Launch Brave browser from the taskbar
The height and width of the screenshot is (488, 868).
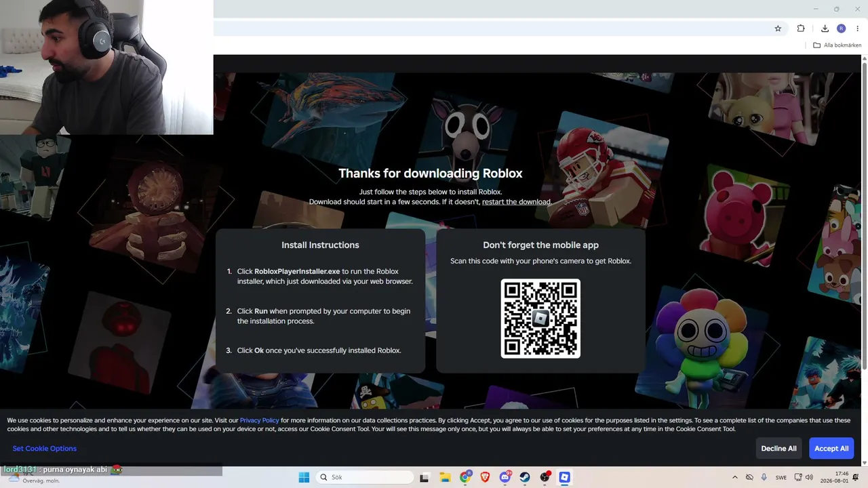tap(485, 477)
